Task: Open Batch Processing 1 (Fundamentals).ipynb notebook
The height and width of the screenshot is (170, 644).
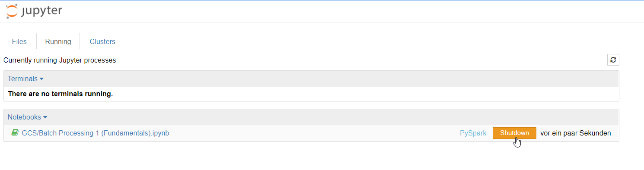Action: (x=96, y=133)
